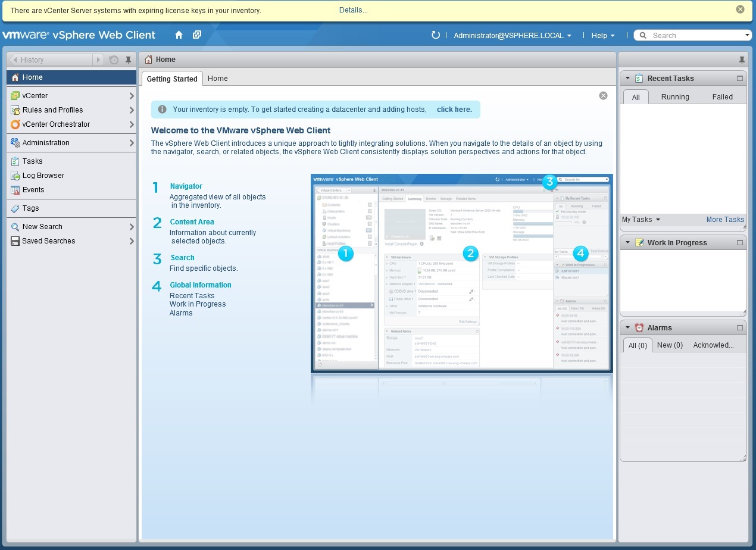Screen dimensions: 756x550
Task: Click the Work In Progress panel icon
Action: 639,242
